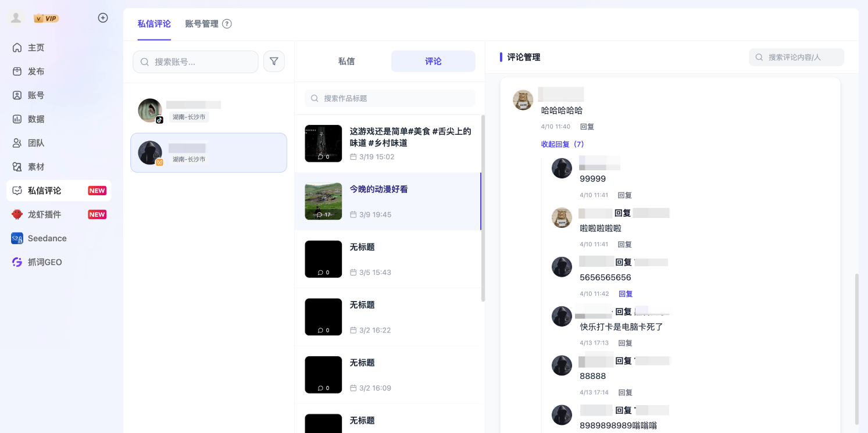Open thumbnail of 今晚的动漫好看 post
Screen dimensions: 868x433
click(x=323, y=201)
